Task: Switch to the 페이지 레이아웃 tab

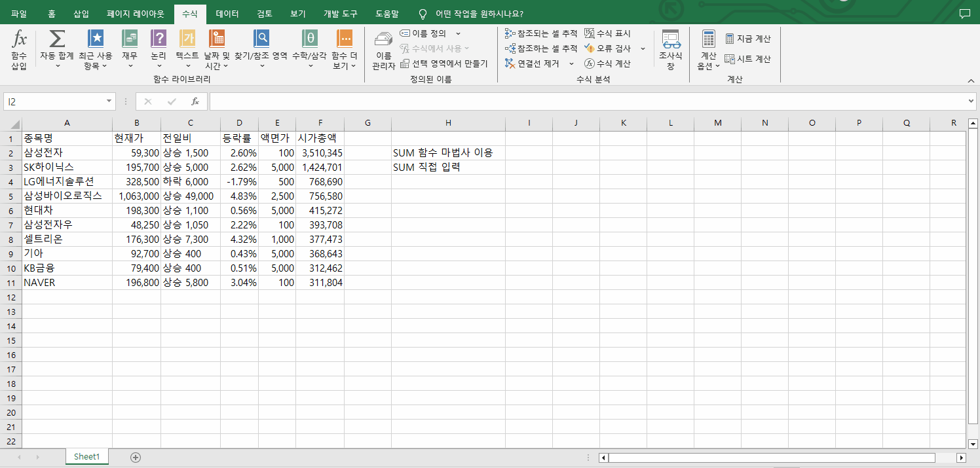Action: (136, 14)
